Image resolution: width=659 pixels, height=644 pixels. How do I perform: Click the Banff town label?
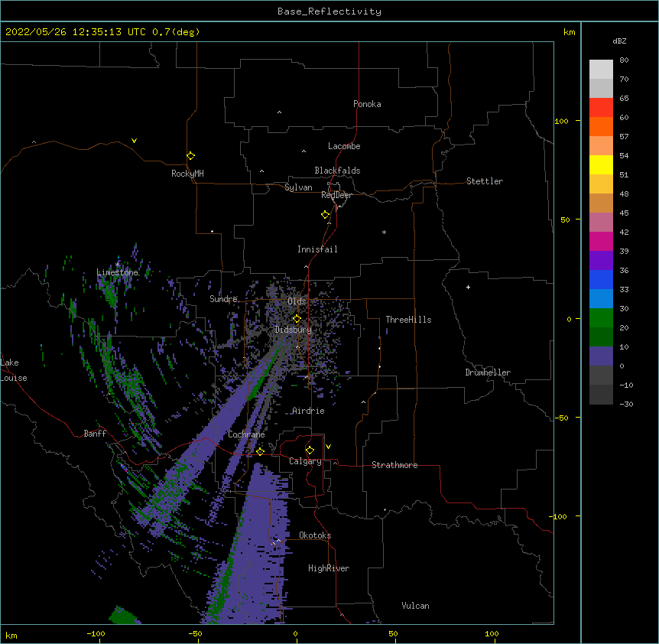click(95, 434)
